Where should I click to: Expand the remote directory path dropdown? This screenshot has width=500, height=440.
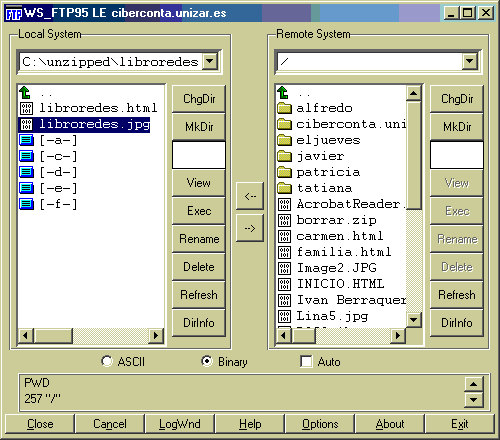point(469,61)
